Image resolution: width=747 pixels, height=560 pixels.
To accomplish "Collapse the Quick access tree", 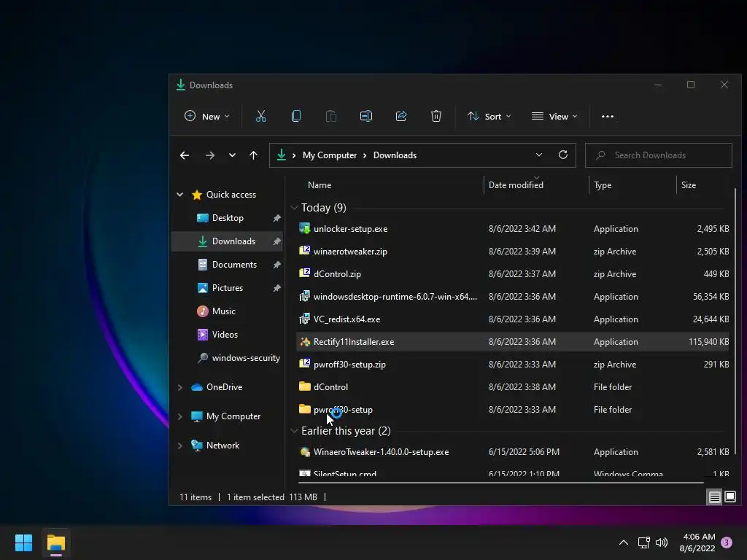I will (x=180, y=194).
